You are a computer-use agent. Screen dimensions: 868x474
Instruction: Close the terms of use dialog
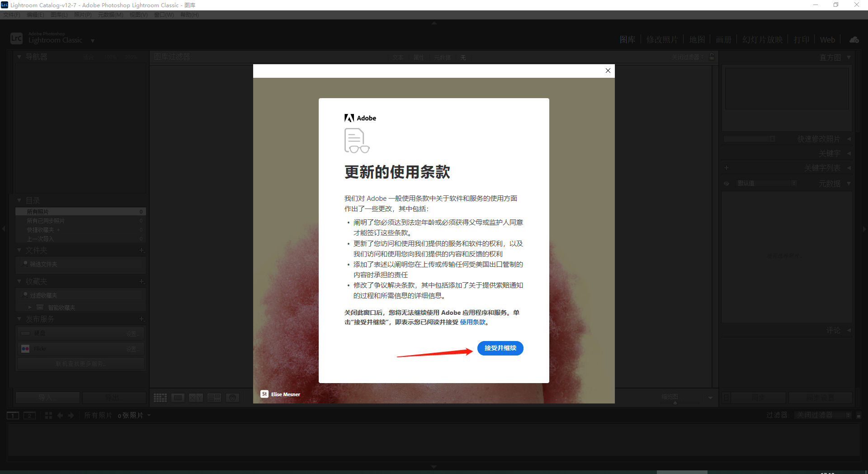(x=608, y=71)
